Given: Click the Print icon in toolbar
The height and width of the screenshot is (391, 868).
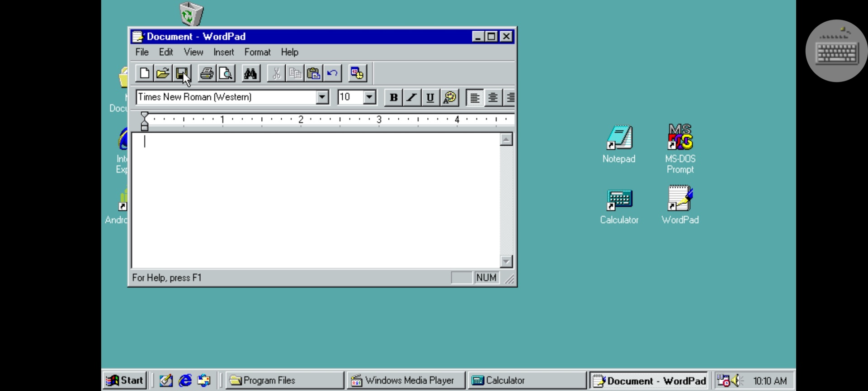Looking at the screenshot, I should (x=207, y=73).
